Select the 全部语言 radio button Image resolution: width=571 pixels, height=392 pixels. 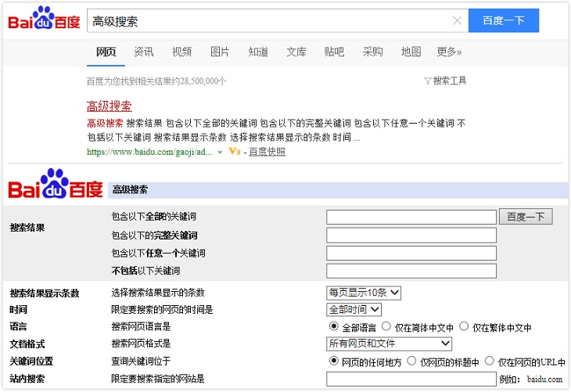(333, 326)
